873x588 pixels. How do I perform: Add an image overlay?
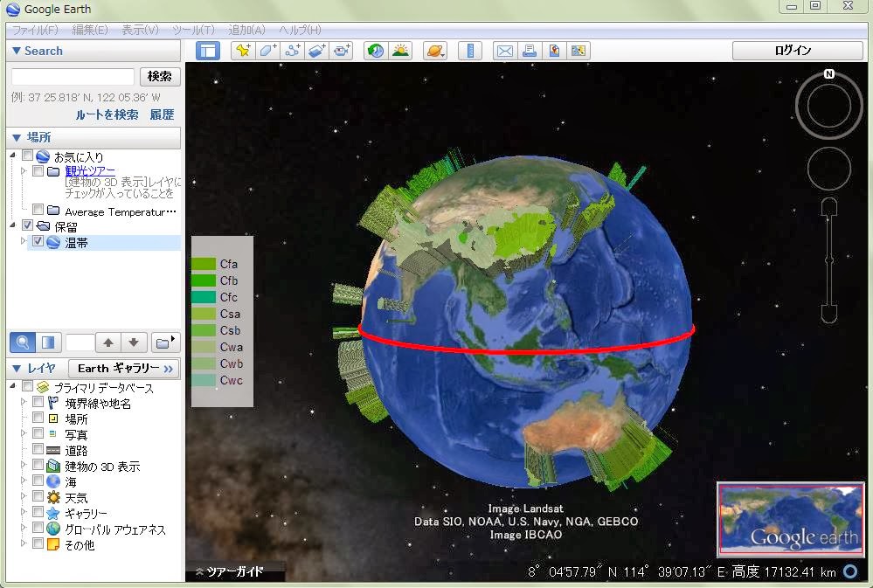tap(317, 51)
